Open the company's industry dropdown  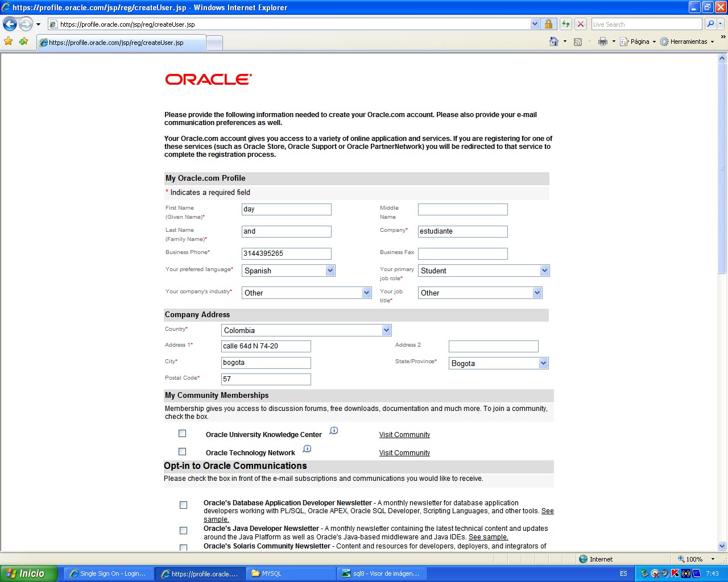pos(307,293)
